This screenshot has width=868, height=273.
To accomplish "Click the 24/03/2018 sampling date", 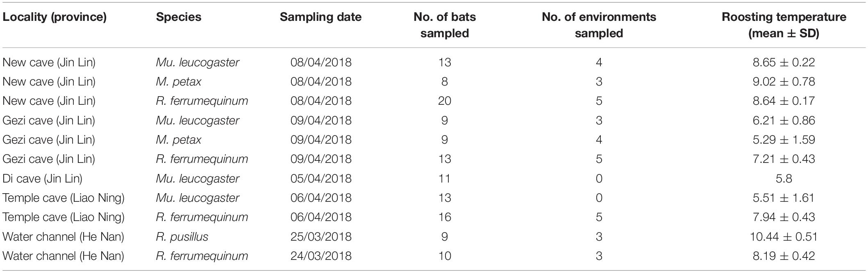I will tap(321, 256).
